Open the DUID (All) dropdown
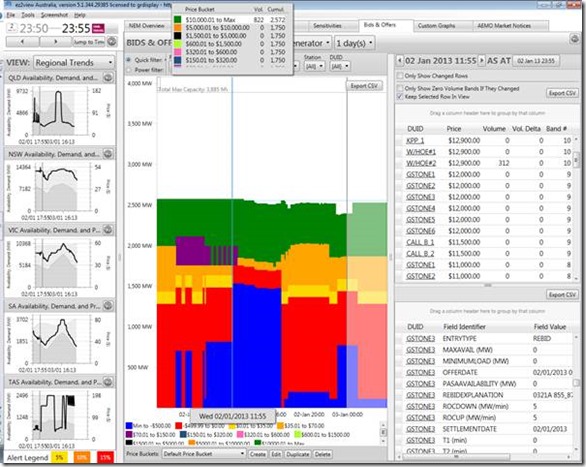The image size is (586, 467). pos(340,66)
